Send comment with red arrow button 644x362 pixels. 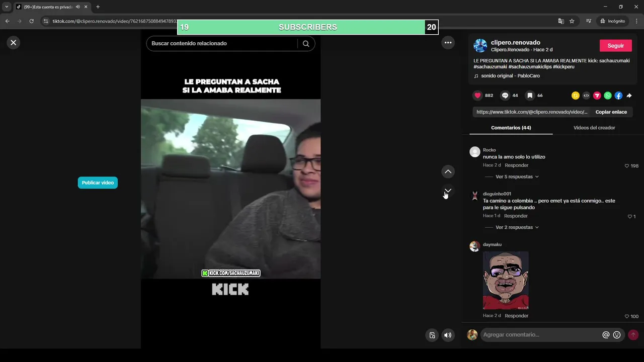(x=633, y=335)
